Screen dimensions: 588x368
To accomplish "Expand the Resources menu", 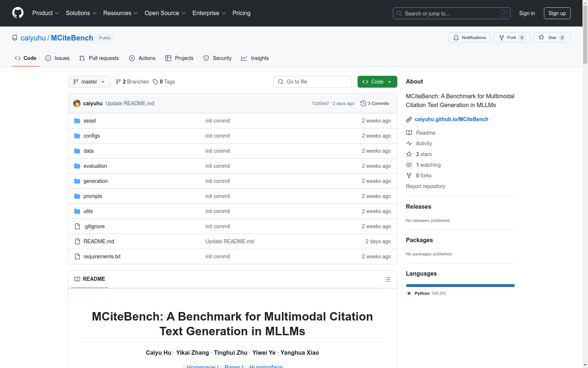I will pos(121,13).
